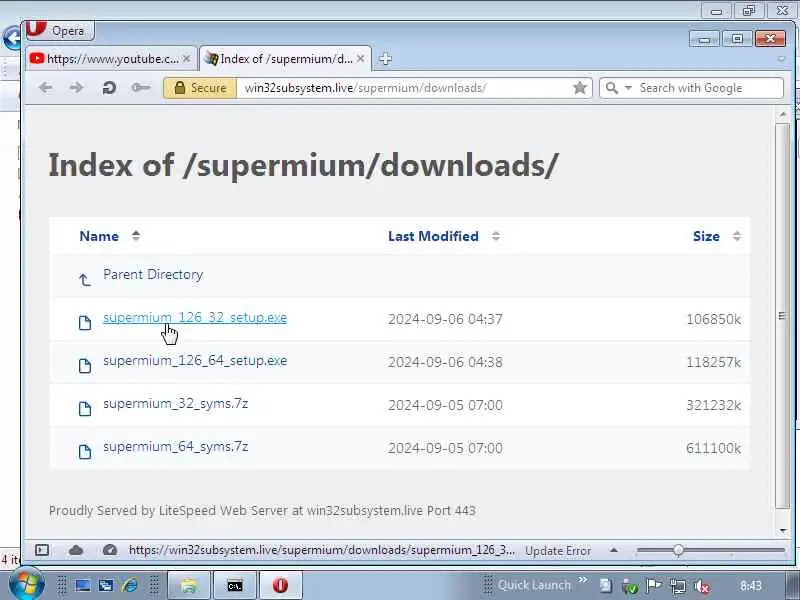Image resolution: width=800 pixels, height=600 pixels.
Task: Toggle the Name column sort arrows
Action: click(136, 236)
